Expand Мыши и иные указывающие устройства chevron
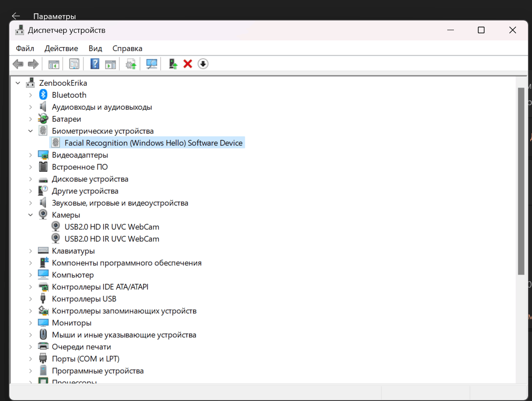Image resolution: width=532 pixels, height=401 pixels. click(x=31, y=335)
